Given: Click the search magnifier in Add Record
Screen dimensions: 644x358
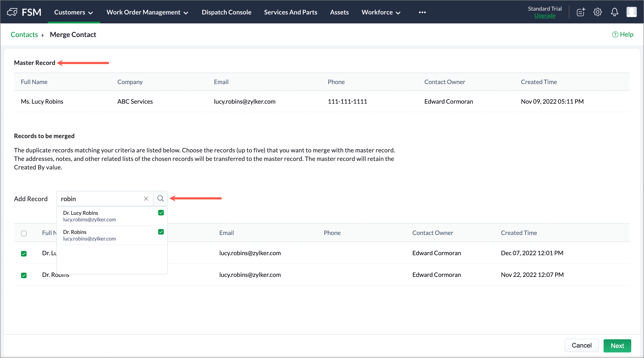Looking at the screenshot, I should tap(161, 199).
